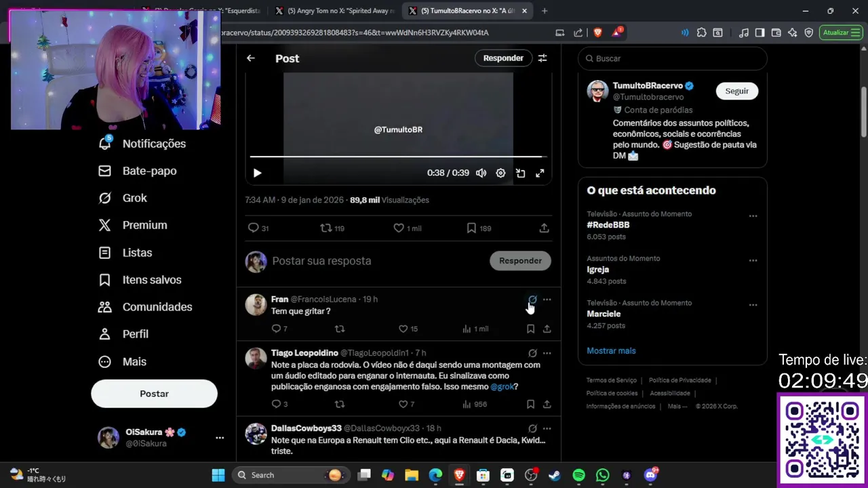Open Bate-papo in sidebar

click(138, 171)
